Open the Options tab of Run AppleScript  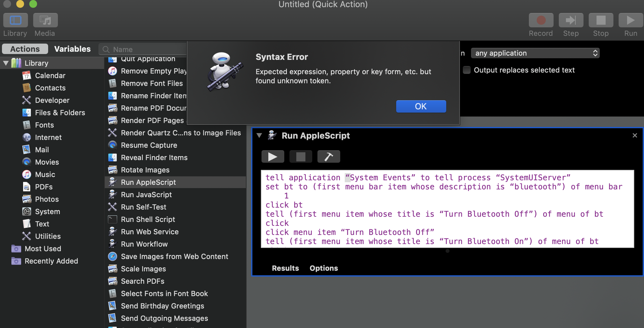324,268
